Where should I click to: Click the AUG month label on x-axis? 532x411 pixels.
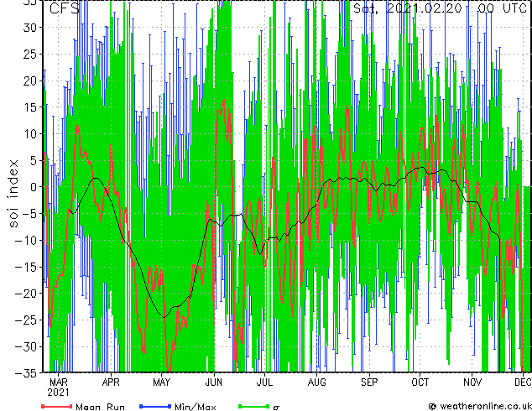(316, 382)
